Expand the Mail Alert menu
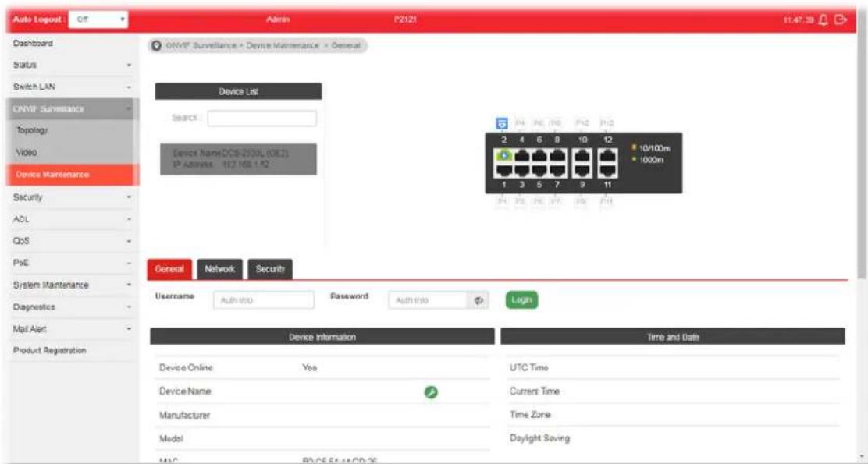The image size is (868, 464). pyautogui.click(x=73, y=329)
